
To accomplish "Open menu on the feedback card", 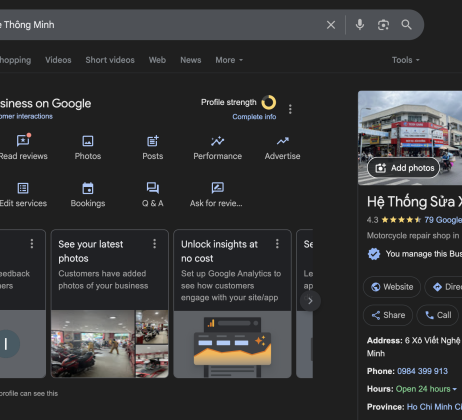I will tap(32, 244).
